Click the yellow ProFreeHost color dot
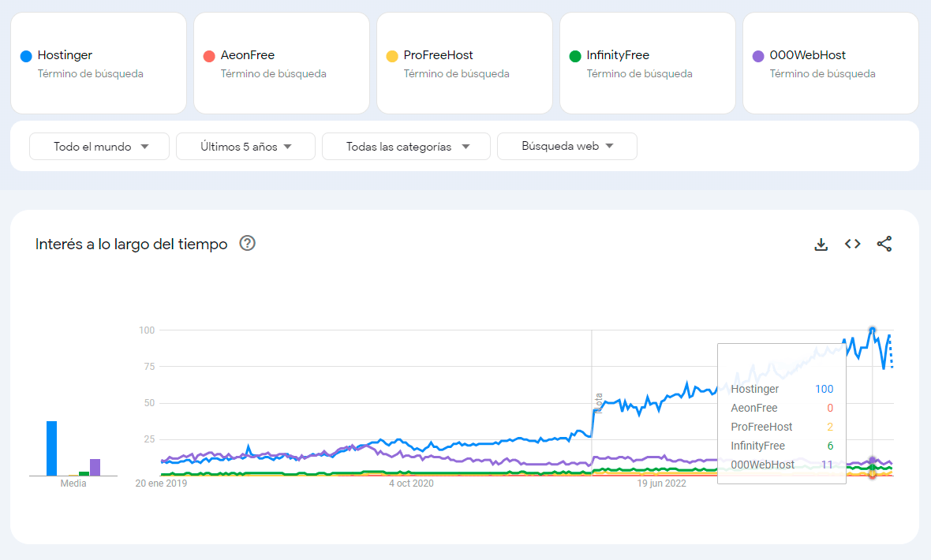Image resolution: width=931 pixels, height=560 pixels. click(x=392, y=57)
